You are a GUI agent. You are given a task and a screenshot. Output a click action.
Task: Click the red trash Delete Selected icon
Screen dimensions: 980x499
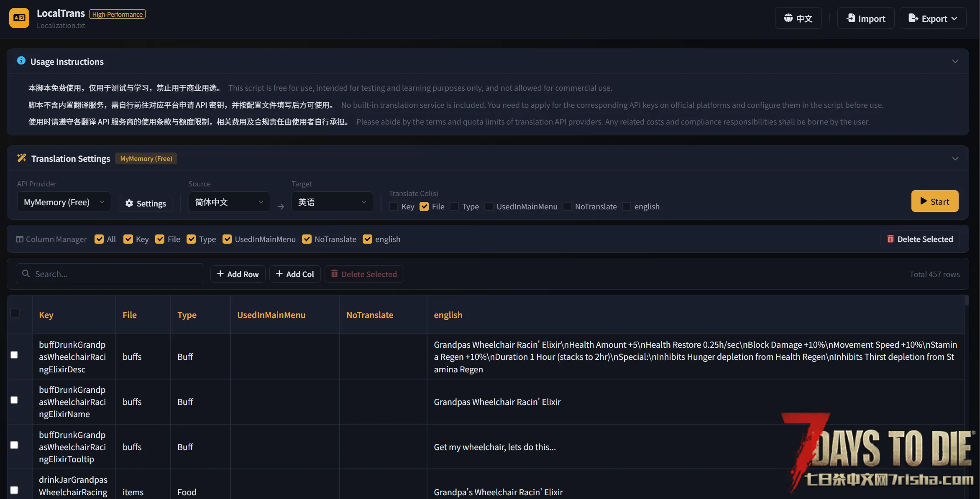click(890, 239)
